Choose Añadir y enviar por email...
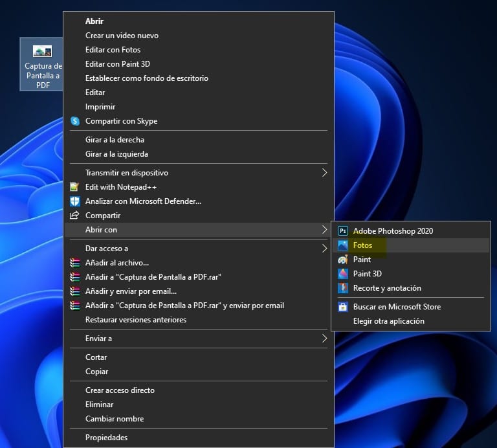 click(199, 291)
